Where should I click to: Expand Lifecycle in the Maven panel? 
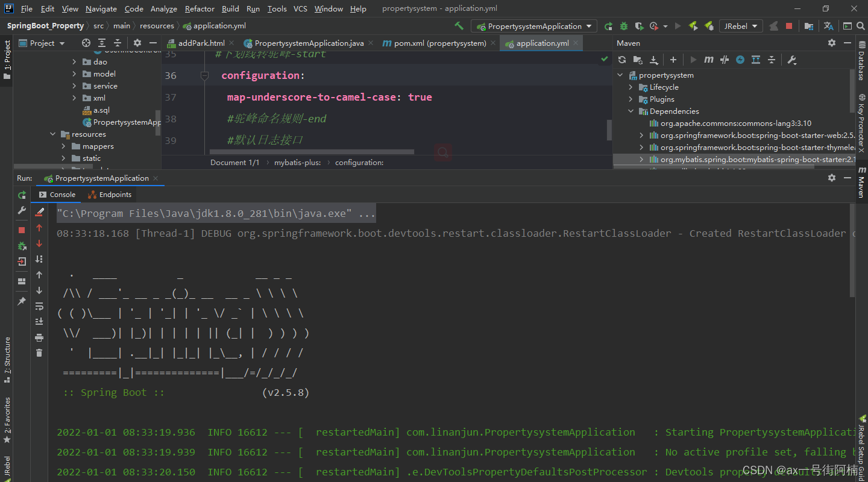(x=631, y=87)
